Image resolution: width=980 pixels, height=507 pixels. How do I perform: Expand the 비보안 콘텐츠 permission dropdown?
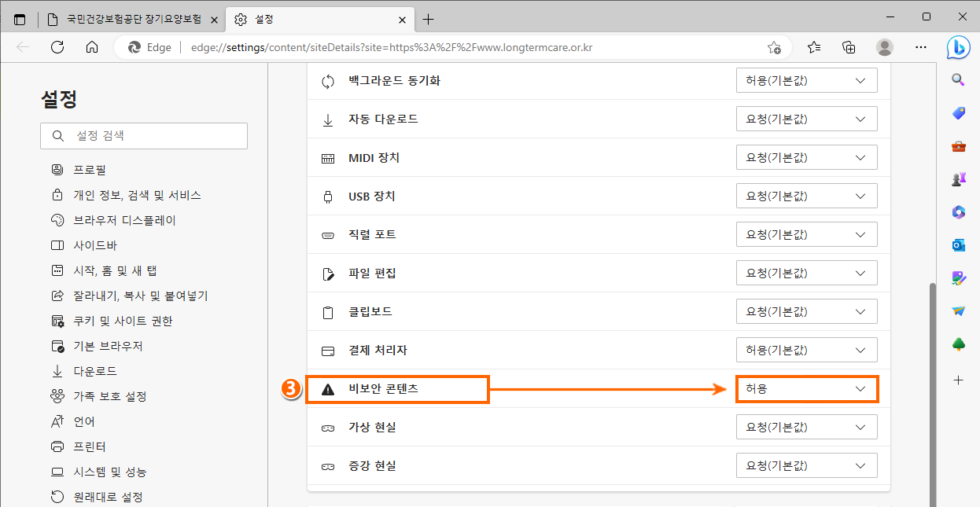[x=806, y=389]
